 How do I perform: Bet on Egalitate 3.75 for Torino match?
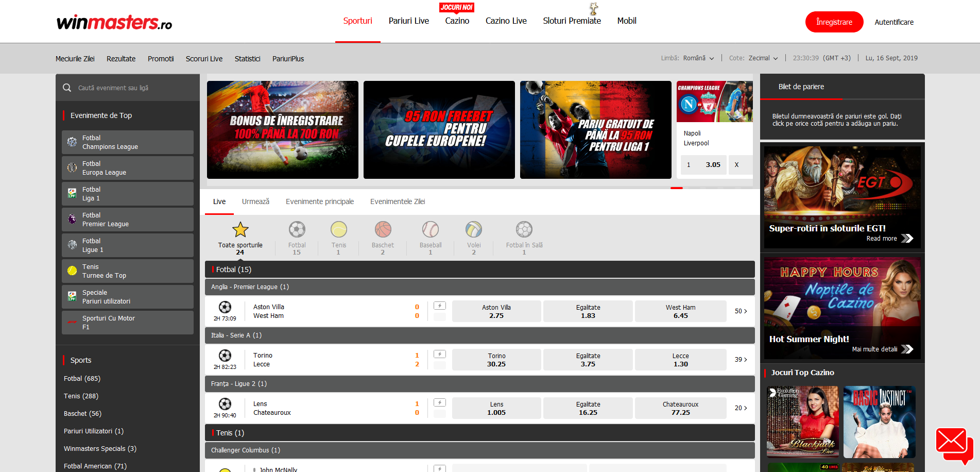(588, 360)
